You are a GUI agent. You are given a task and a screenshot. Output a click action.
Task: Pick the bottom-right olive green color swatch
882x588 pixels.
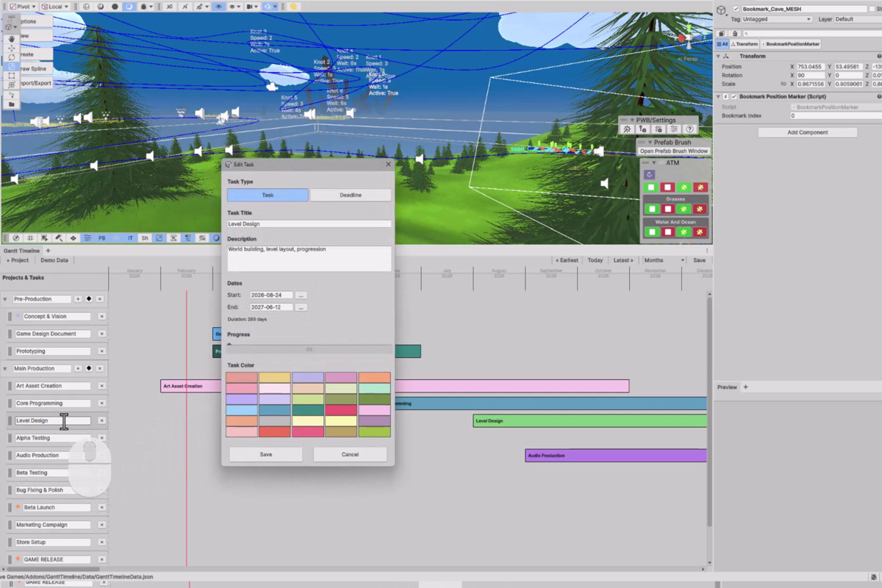coord(375,432)
